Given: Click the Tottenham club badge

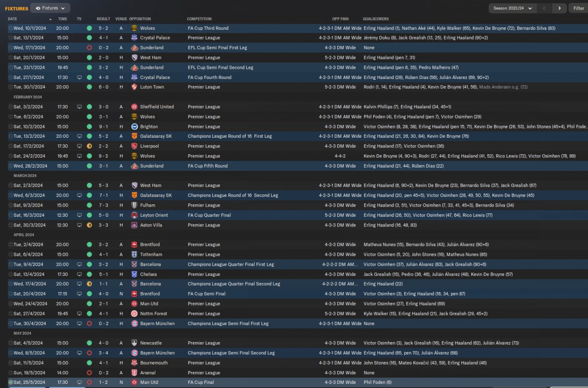Looking at the screenshot, I should coord(135,254).
